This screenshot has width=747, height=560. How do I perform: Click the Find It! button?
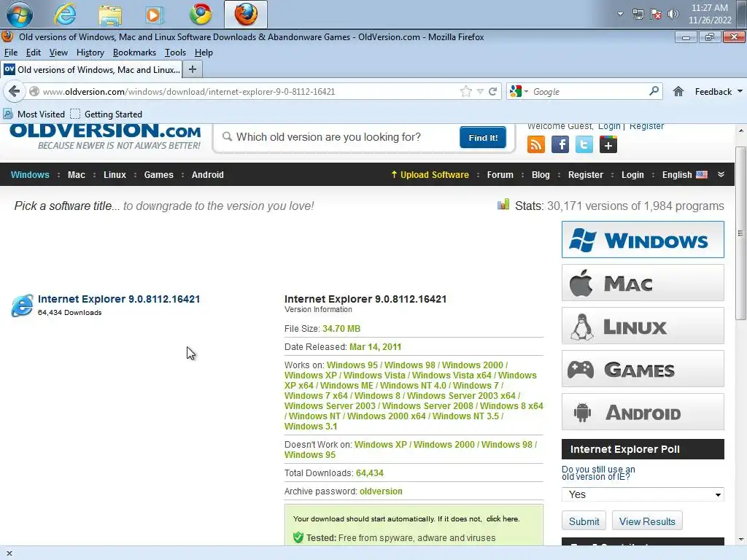[483, 138]
